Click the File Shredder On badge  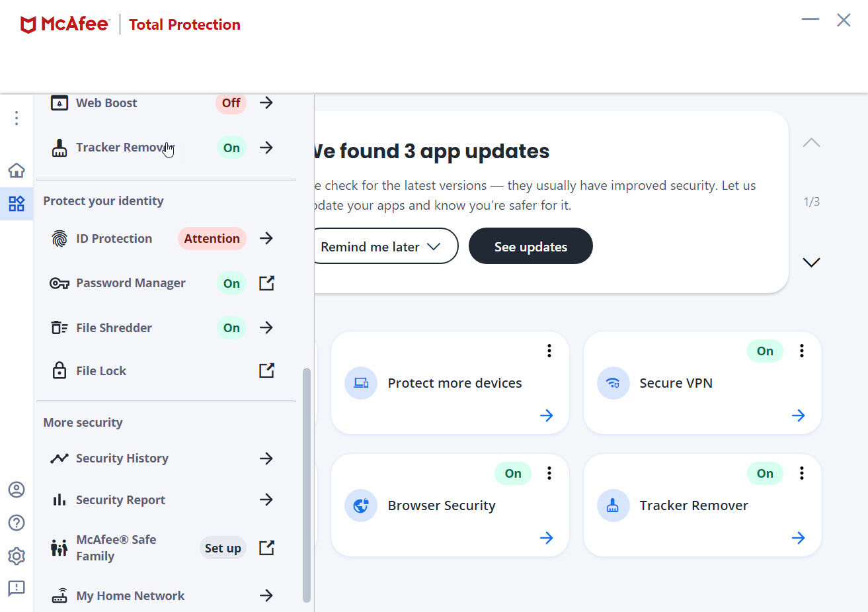[231, 328]
